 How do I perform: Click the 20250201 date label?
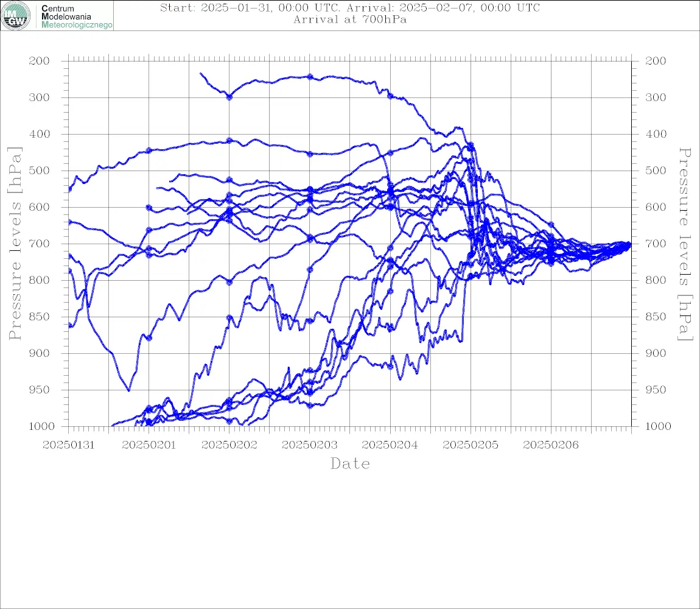[x=149, y=445]
